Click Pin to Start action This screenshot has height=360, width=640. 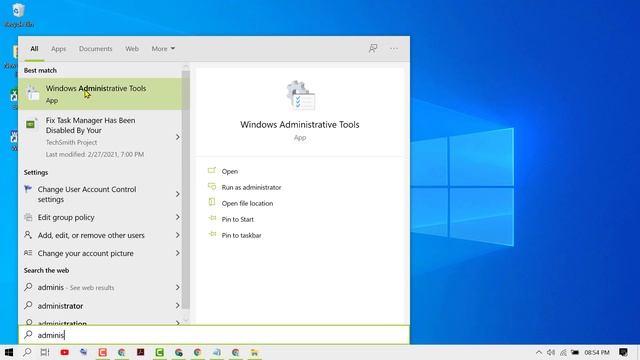point(238,219)
